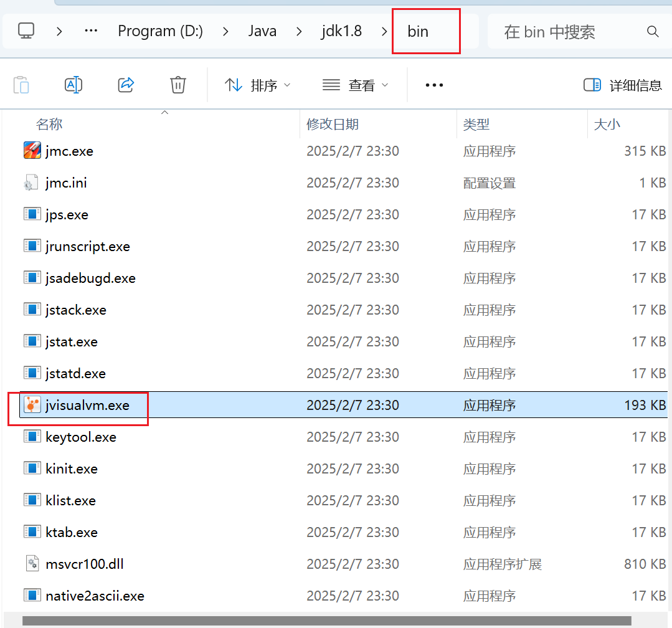Click the msvcr100.dll file name

click(85, 564)
